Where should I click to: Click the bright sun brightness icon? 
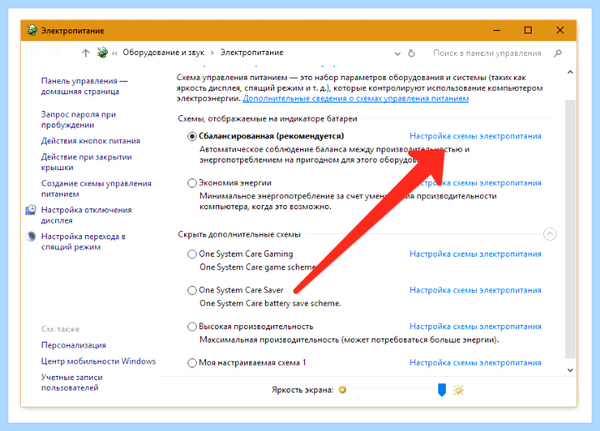pyautogui.click(x=458, y=390)
